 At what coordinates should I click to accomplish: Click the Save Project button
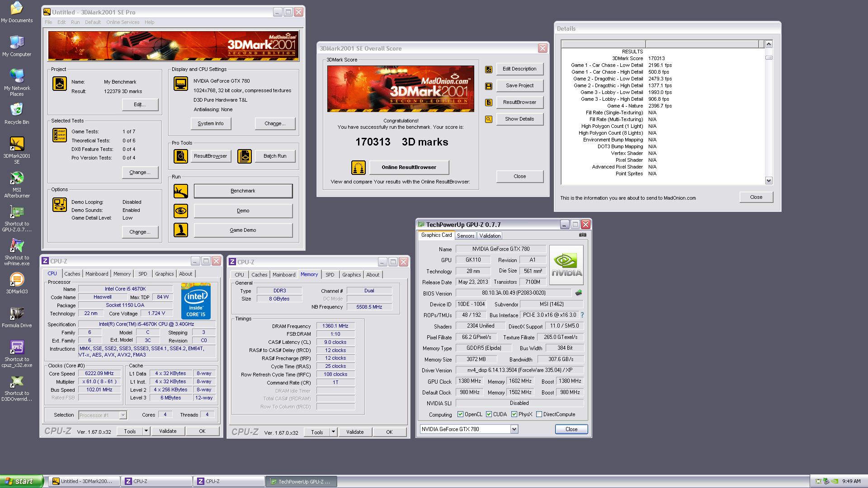click(519, 86)
